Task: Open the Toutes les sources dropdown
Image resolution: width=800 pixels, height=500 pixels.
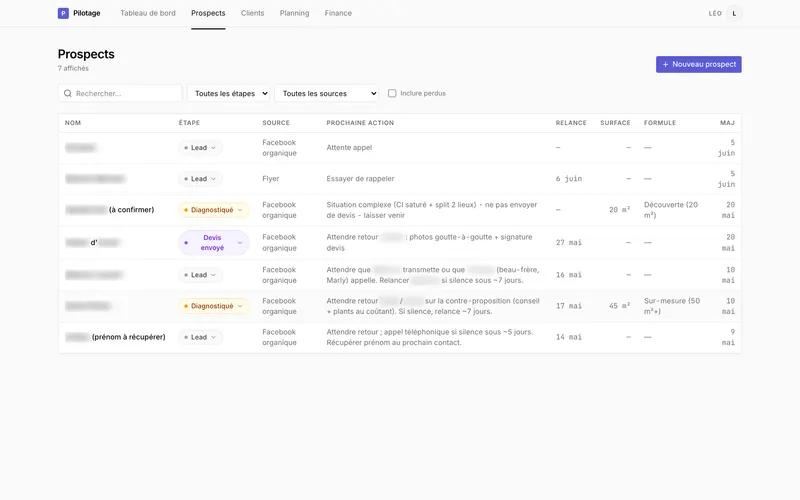Action: [327, 93]
